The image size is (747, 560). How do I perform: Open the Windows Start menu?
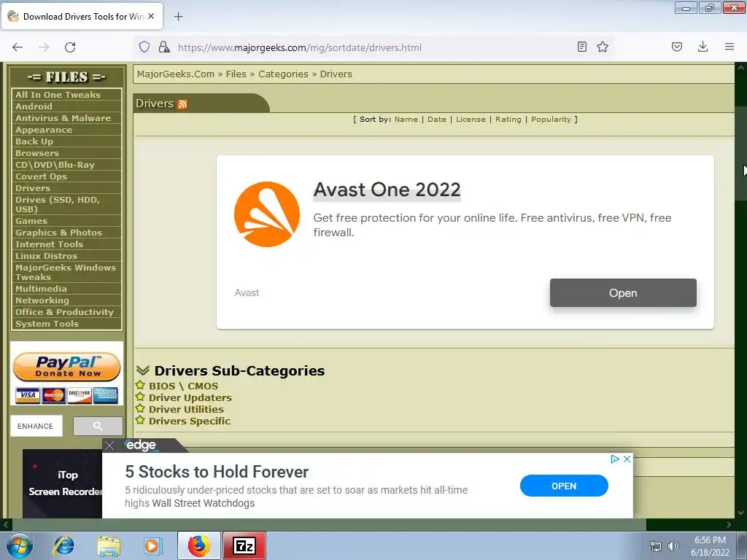tap(20, 545)
